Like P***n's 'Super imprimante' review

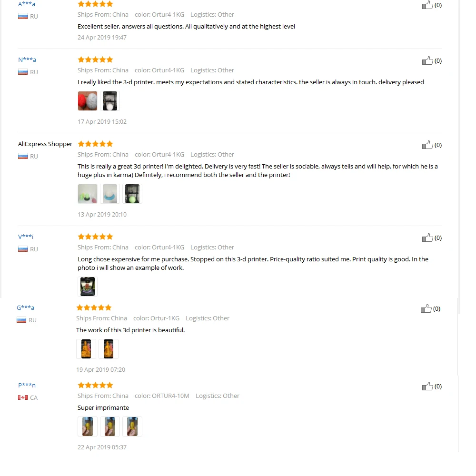[427, 386]
